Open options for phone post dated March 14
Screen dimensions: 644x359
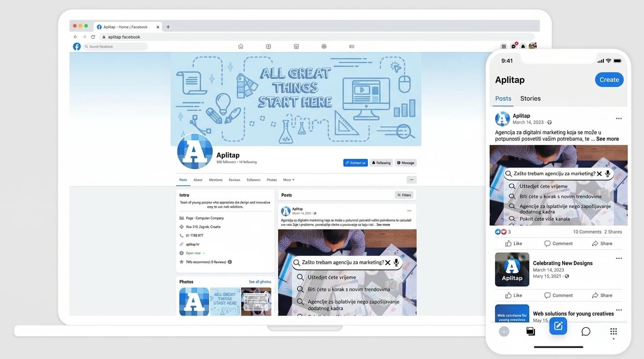coord(619,119)
